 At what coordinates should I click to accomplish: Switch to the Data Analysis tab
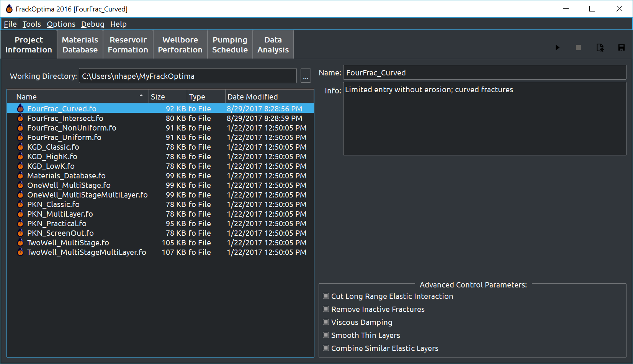click(273, 45)
